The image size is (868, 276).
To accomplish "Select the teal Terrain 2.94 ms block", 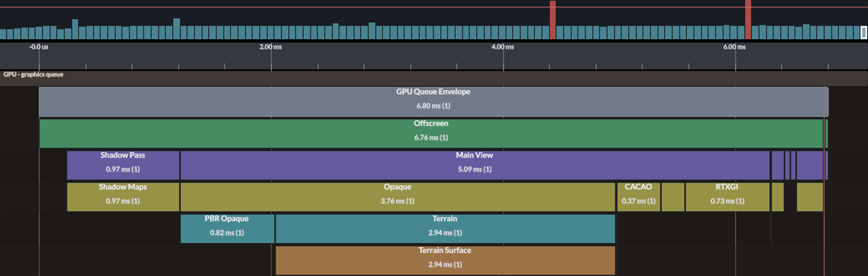I will pos(445,229).
